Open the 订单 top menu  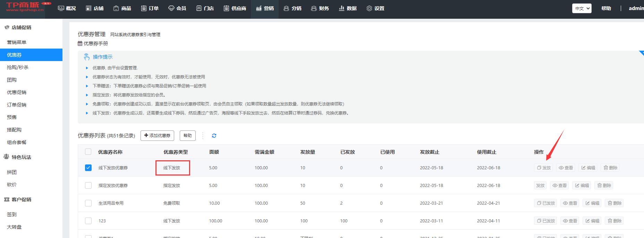click(x=150, y=8)
